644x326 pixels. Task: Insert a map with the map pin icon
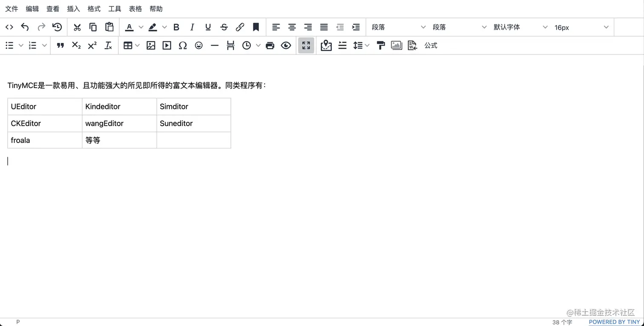pos(326,46)
